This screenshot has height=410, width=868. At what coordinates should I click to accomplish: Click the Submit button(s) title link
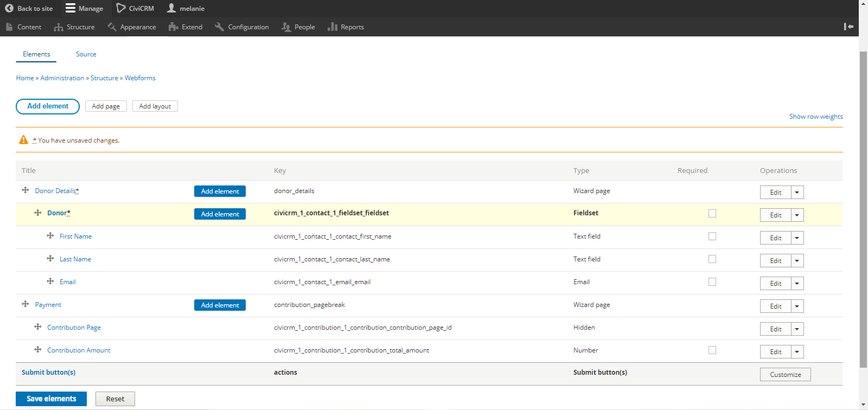[48, 373]
